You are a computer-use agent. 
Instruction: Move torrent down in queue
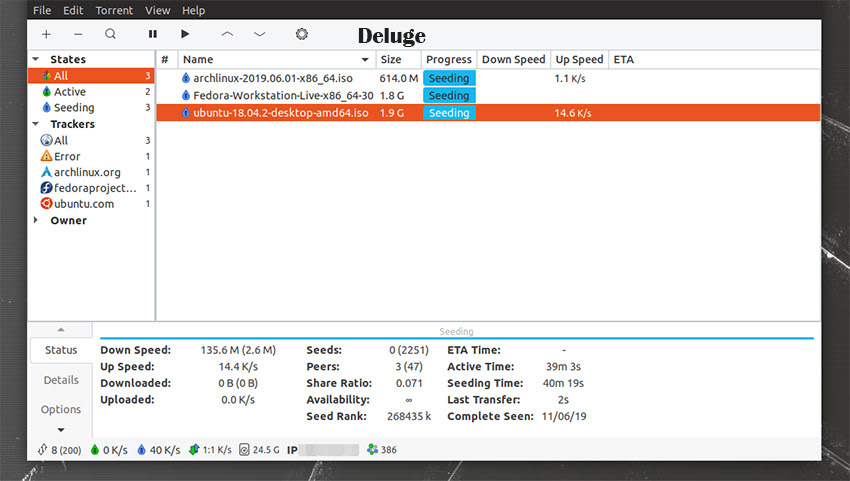click(260, 34)
